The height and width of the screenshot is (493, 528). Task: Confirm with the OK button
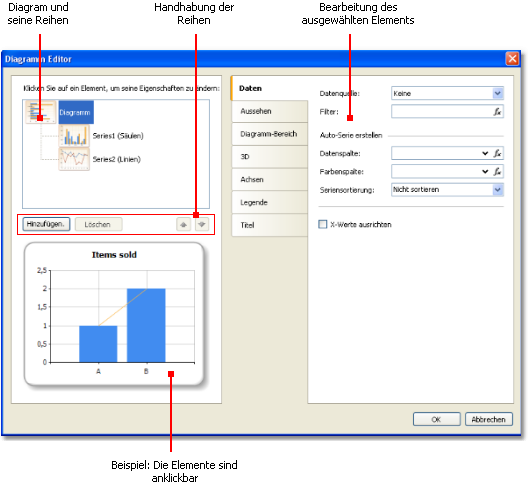coord(437,419)
